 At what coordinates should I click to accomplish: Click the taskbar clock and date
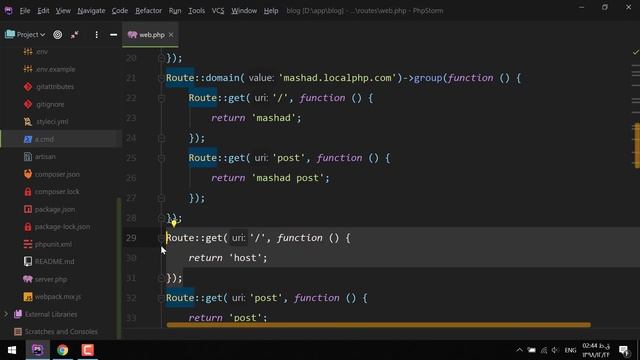point(596,350)
